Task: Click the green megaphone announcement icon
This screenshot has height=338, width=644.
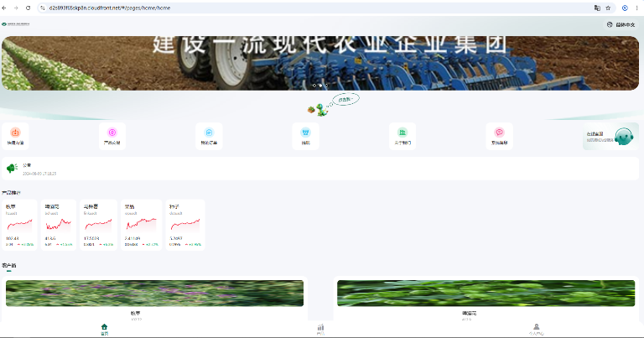Action: [12, 168]
